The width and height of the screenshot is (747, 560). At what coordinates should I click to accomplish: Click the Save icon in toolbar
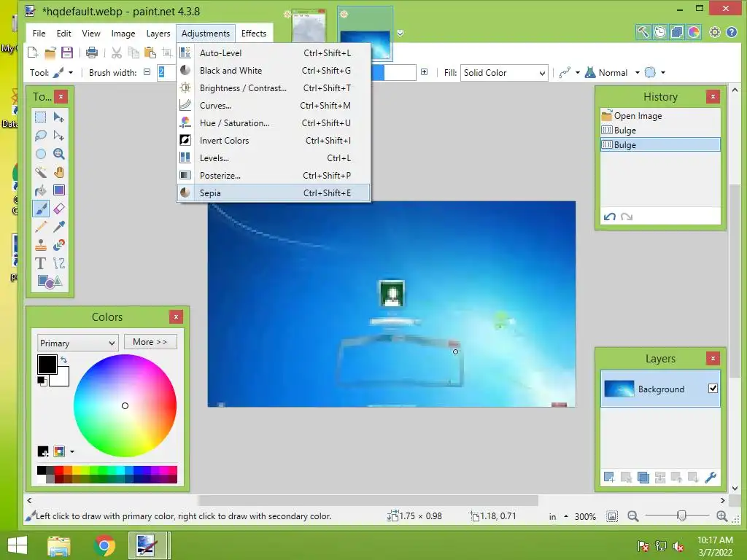tap(67, 52)
